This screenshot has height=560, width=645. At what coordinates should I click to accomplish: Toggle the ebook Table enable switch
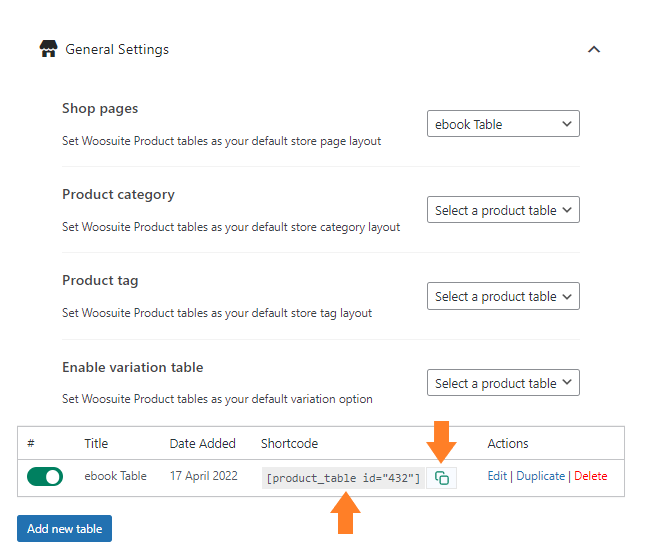45,477
